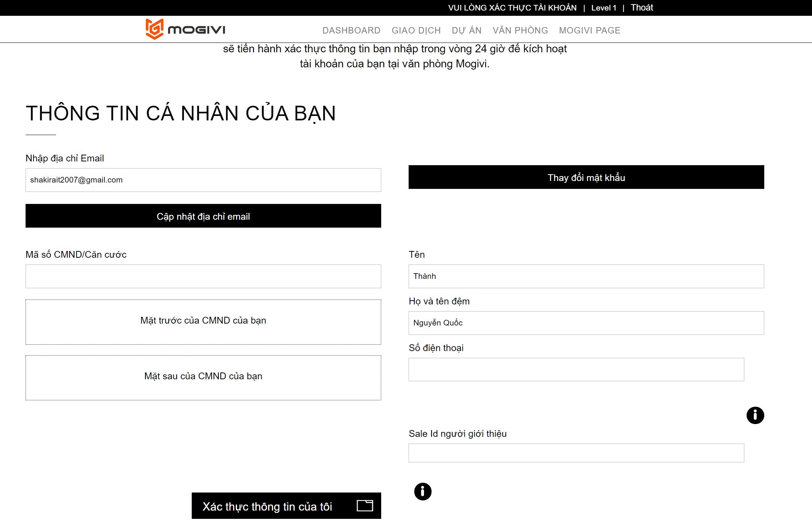Click the Mogivi logo icon

(x=155, y=29)
